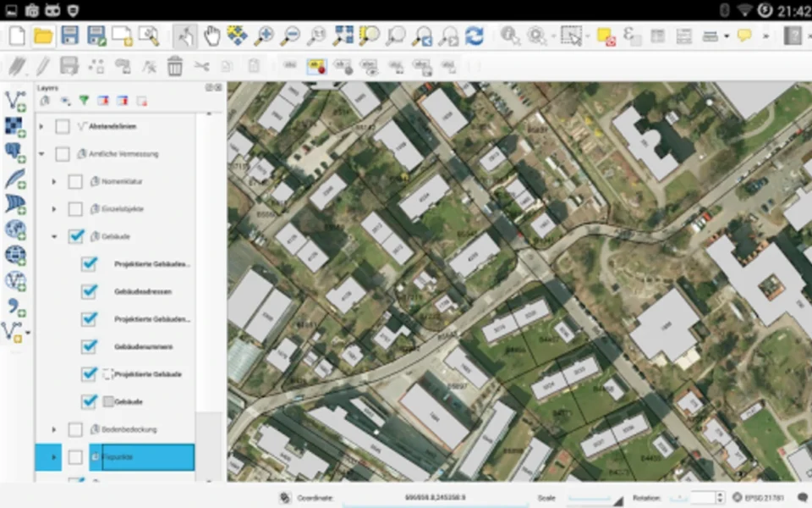Select the grey-swatch Gebäude layer row

coord(128,401)
